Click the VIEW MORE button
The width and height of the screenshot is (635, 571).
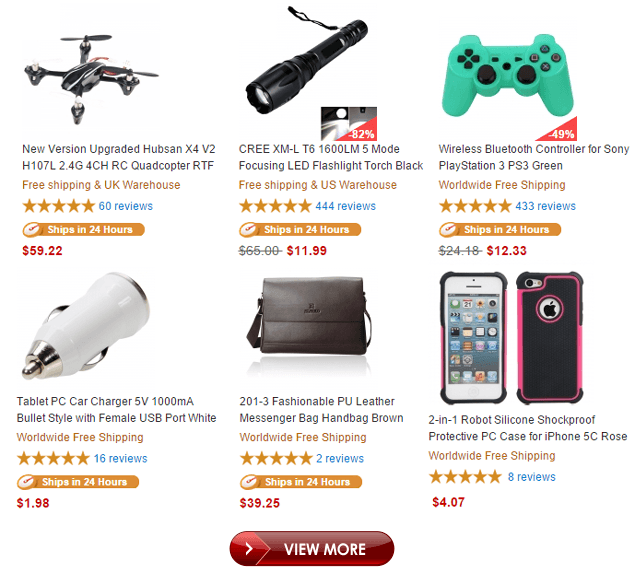(x=311, y=549)
